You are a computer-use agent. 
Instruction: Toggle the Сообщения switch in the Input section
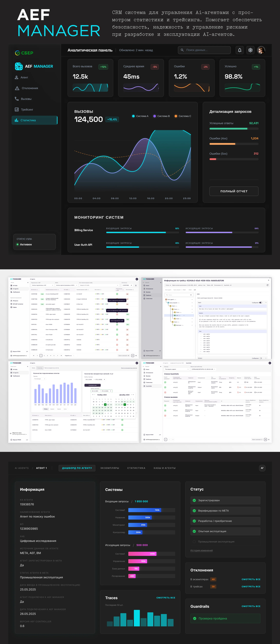pyautogui.click(x=261, y=303)
